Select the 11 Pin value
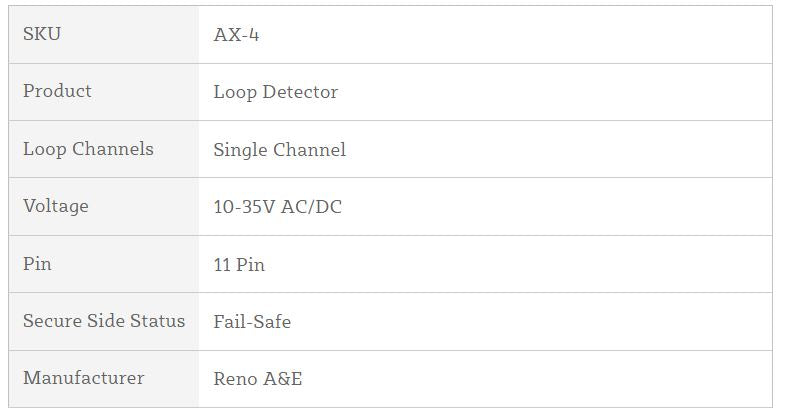 pyautogui.click(x=238, y=265)
